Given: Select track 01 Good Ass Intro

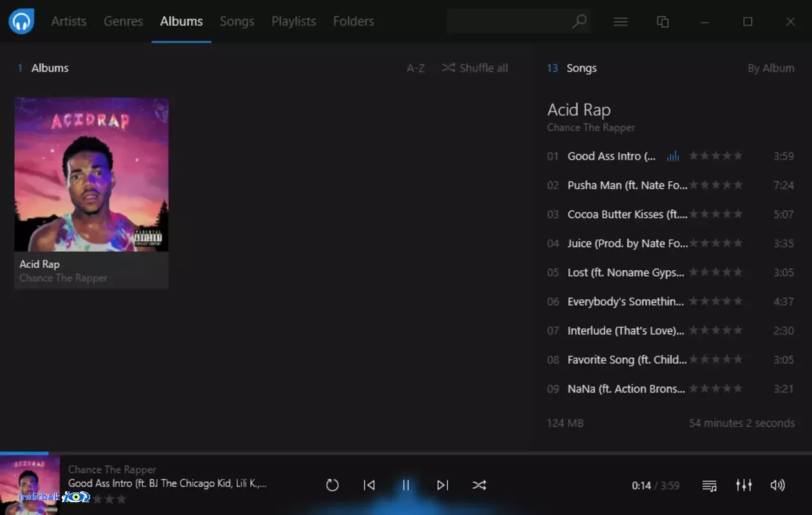Looking at the screenshot, I should 670,156.
